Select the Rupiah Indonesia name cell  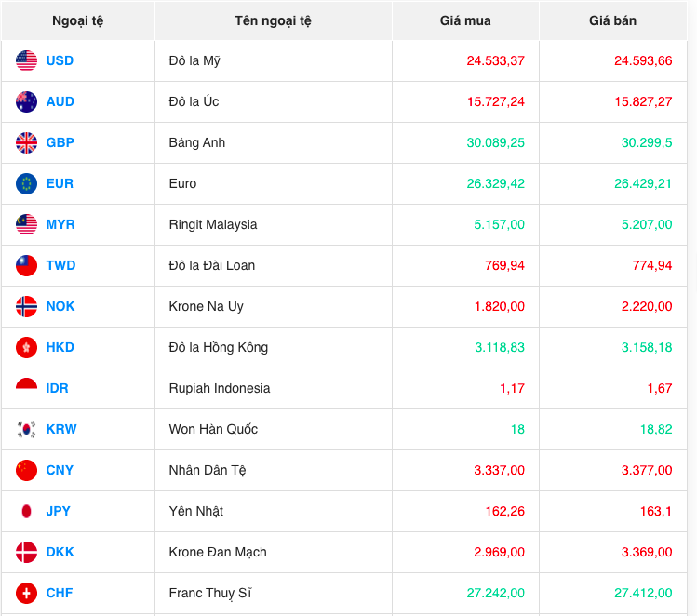point(220,388)
